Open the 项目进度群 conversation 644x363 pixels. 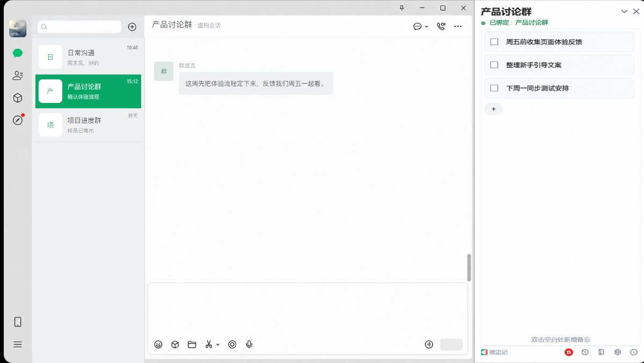[89, 125]
